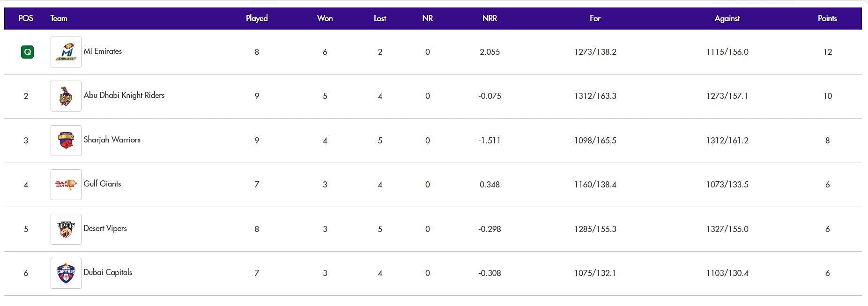Click the Gulf Giants team logo
This screenshot has width=868, height=306.
66,185
